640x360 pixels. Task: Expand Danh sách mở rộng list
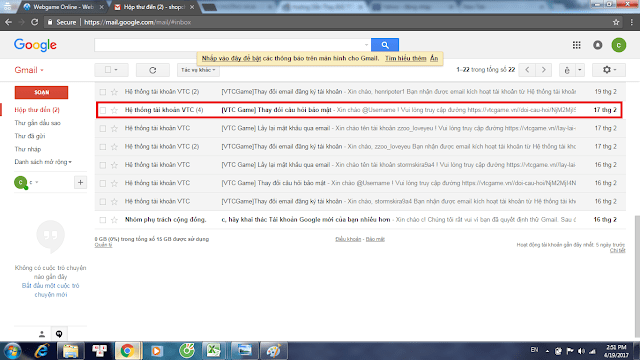43,162
